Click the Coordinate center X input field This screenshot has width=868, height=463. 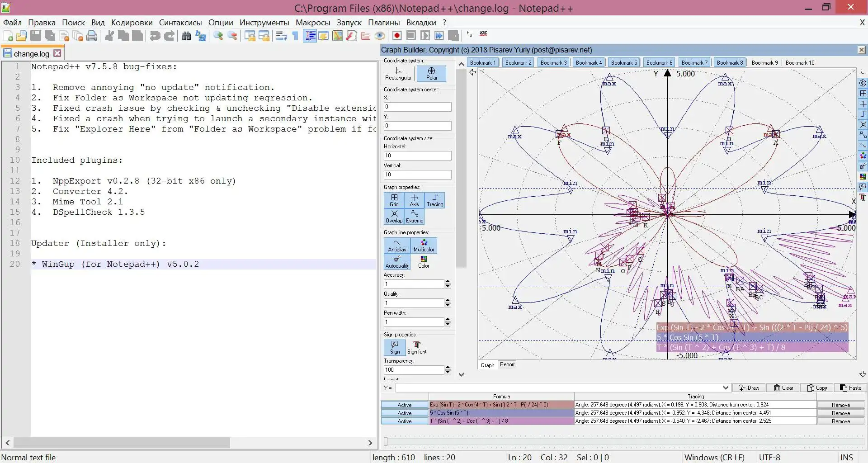point(417,107)
